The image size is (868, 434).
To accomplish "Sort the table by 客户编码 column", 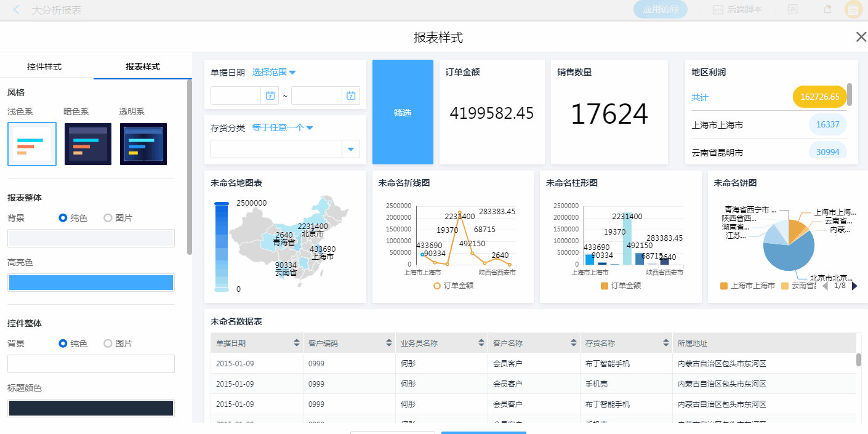I will (x=389, y=343).
